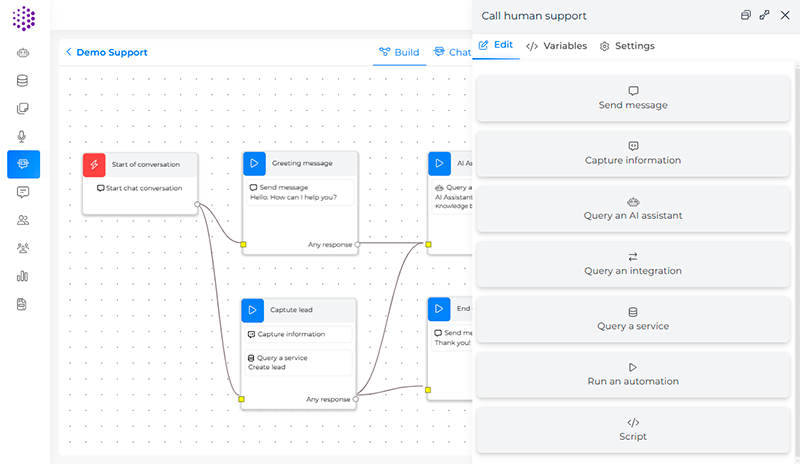The width and height of the screenshot is (800, 465).
Task: Click the Greeting message yellow input connector
Action: coord(243,243)
